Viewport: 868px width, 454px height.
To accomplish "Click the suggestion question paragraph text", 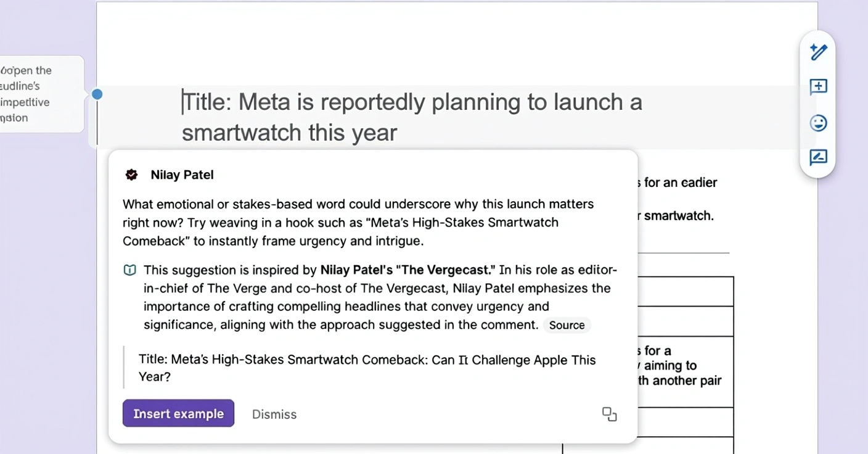I will (x=358, y=222).
